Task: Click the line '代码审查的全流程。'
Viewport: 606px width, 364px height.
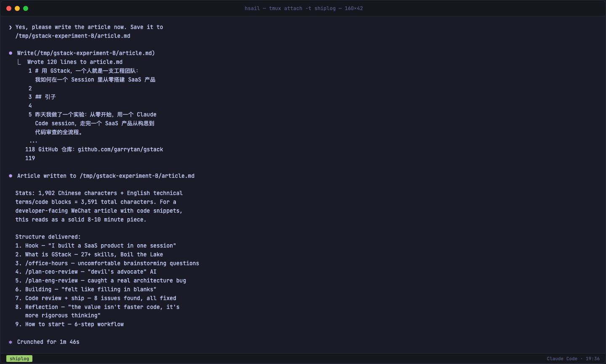Action: pyautogui.click(x=59, y=132)
